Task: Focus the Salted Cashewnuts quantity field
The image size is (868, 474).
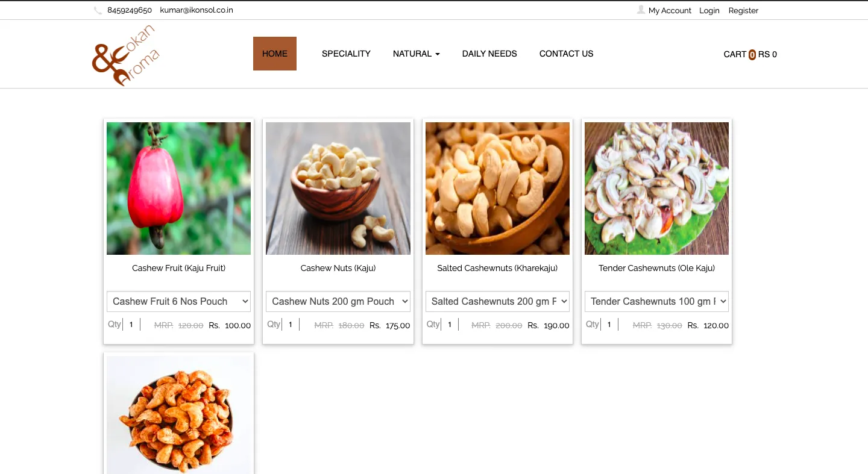Action: pos(450,325)
